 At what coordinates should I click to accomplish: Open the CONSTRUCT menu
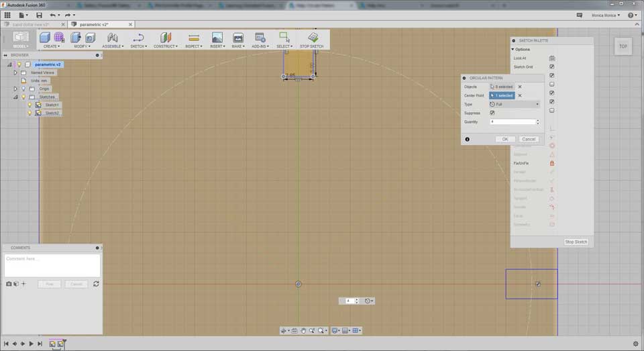point(166,46)
